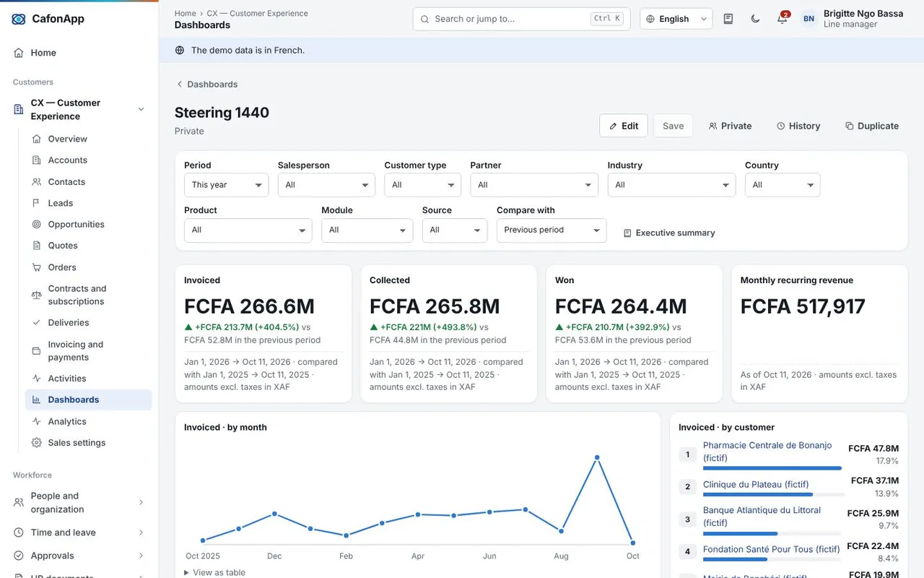
Task: Click the Orders cart icon
Action: click(x=37, y=267)
